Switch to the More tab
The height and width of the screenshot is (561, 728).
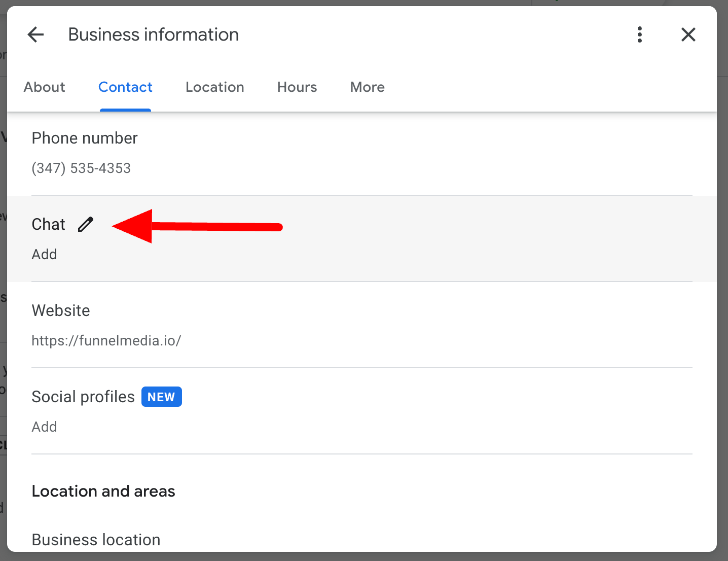[x=367, y=87]
